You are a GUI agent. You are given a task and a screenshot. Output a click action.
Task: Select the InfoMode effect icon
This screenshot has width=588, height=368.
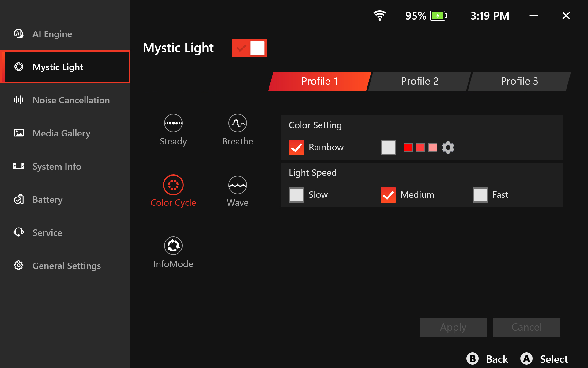click(x=173, y=246)
